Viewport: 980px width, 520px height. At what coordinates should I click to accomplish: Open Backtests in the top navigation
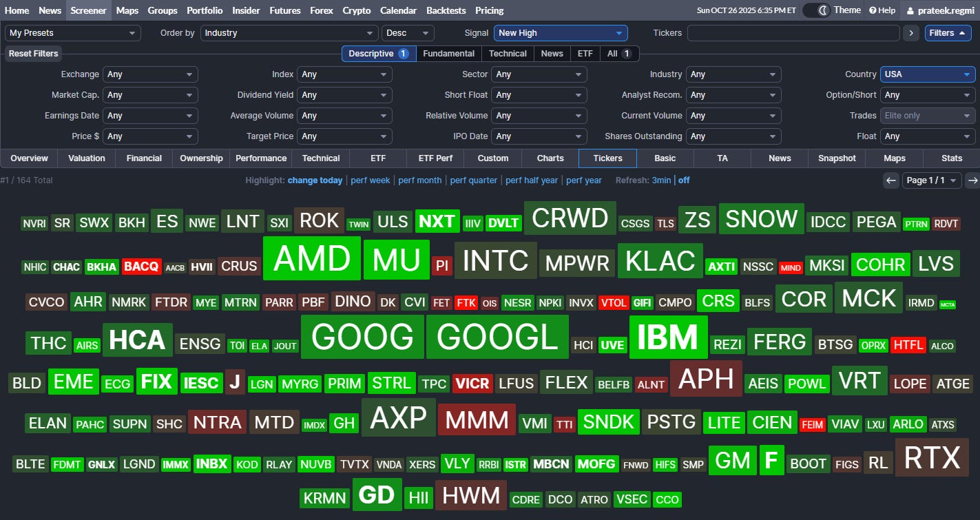click(446, 10)
